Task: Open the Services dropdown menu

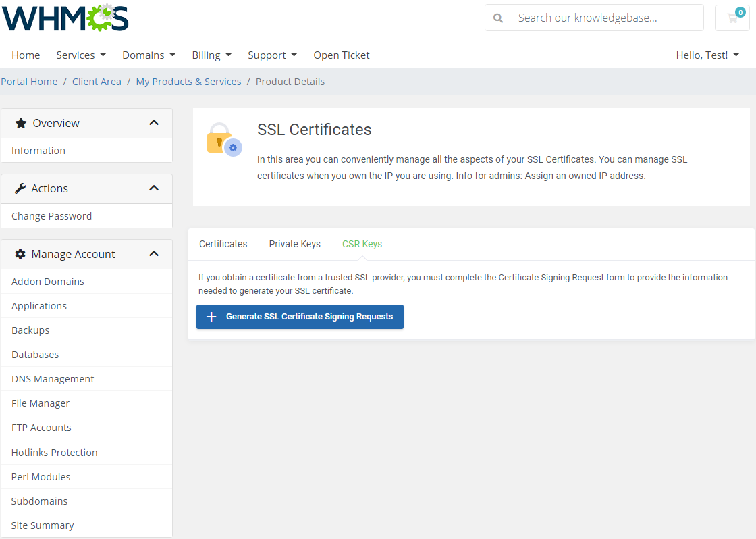Action: [81, 55]
